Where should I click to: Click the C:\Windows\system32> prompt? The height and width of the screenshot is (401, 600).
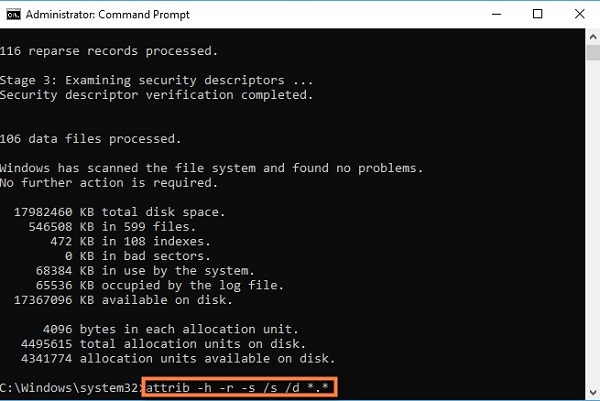(x=71, y=386)
